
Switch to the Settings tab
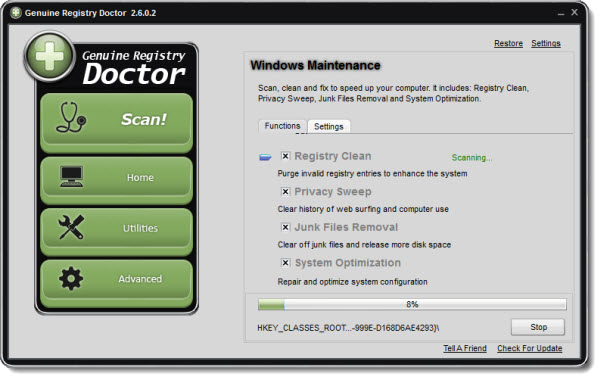329,126
